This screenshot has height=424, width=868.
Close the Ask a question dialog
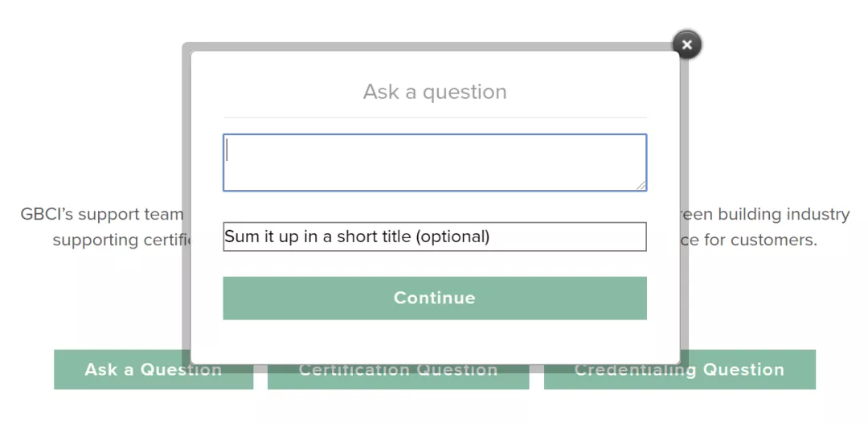[x=686, y=45]
